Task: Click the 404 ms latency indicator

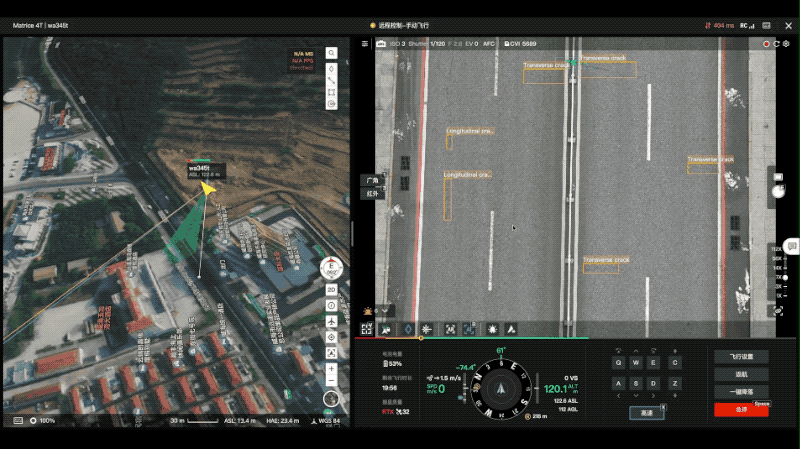Action: click(x=719, y=26)
